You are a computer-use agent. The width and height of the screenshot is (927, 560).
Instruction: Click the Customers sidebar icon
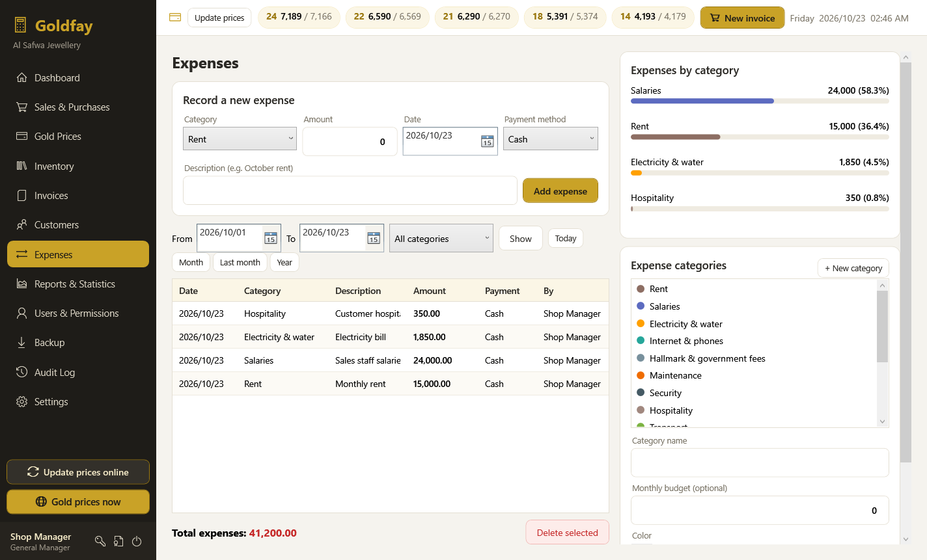point(22,225)
